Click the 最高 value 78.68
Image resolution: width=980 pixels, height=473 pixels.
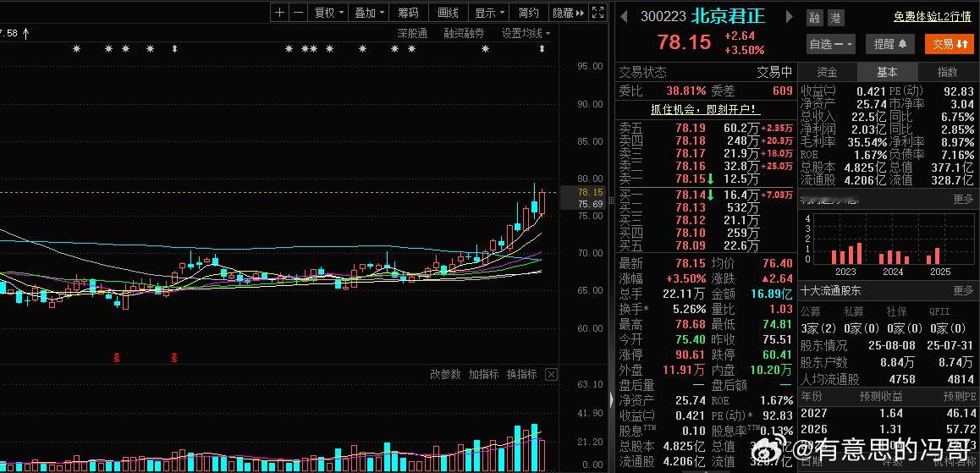coord(691,324)
